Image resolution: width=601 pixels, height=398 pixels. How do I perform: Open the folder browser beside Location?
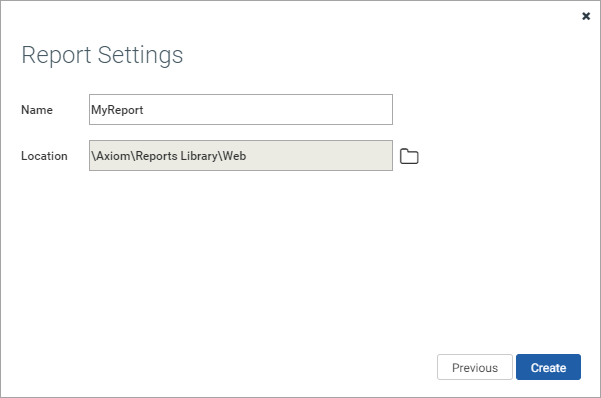(409, 156)
